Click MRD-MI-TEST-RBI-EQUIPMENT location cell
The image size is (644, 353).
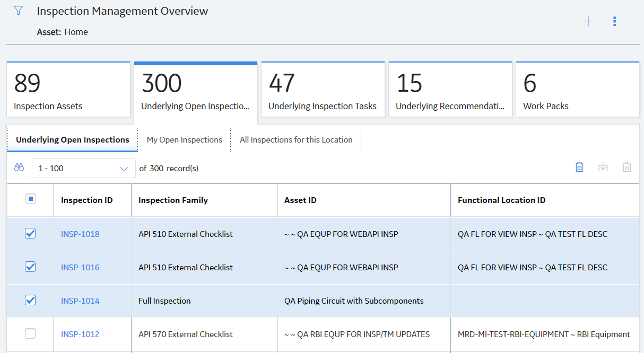point(544,334)
